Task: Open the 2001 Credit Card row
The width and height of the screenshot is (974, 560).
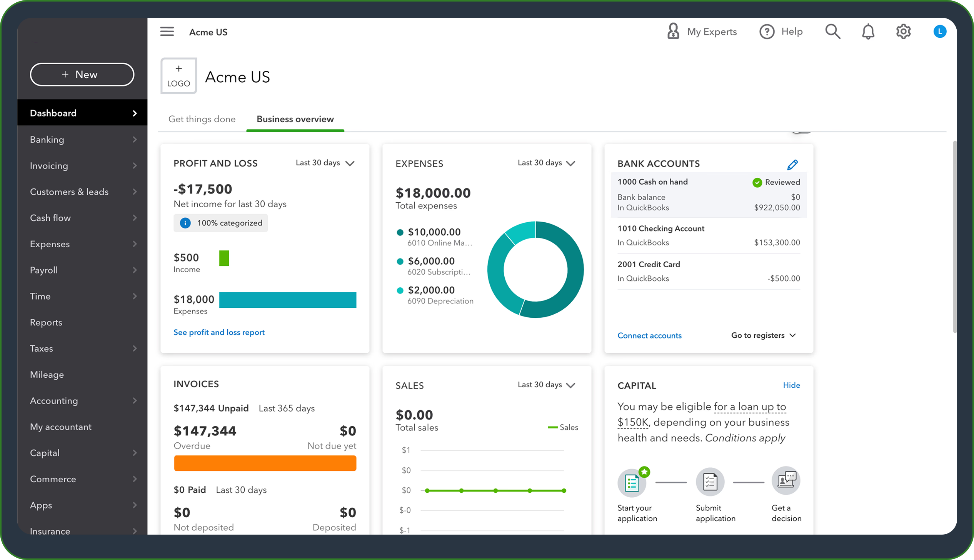Action: [x=709, y=271]
